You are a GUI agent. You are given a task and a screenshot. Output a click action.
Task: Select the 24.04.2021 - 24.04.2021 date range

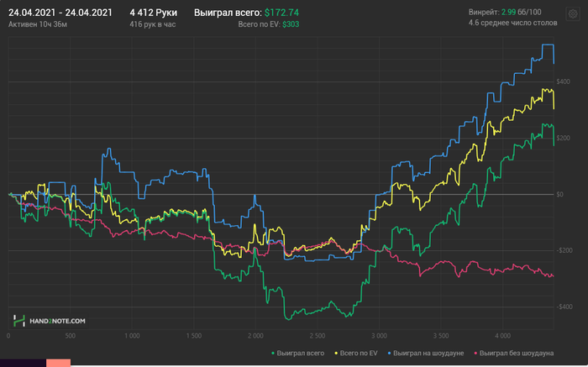pyautogui.click(x=60, y=13)
